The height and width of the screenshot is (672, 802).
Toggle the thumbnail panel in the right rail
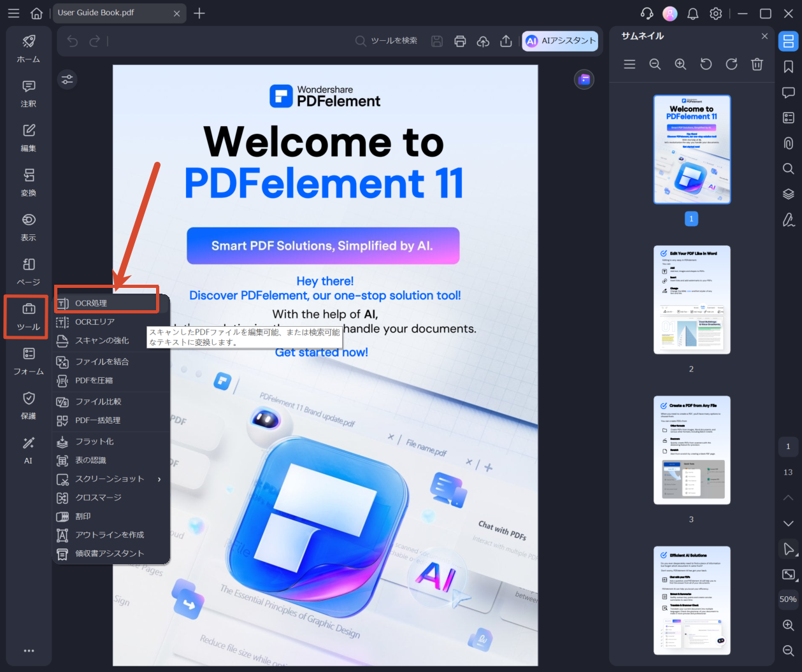click(x=788, y=41)
